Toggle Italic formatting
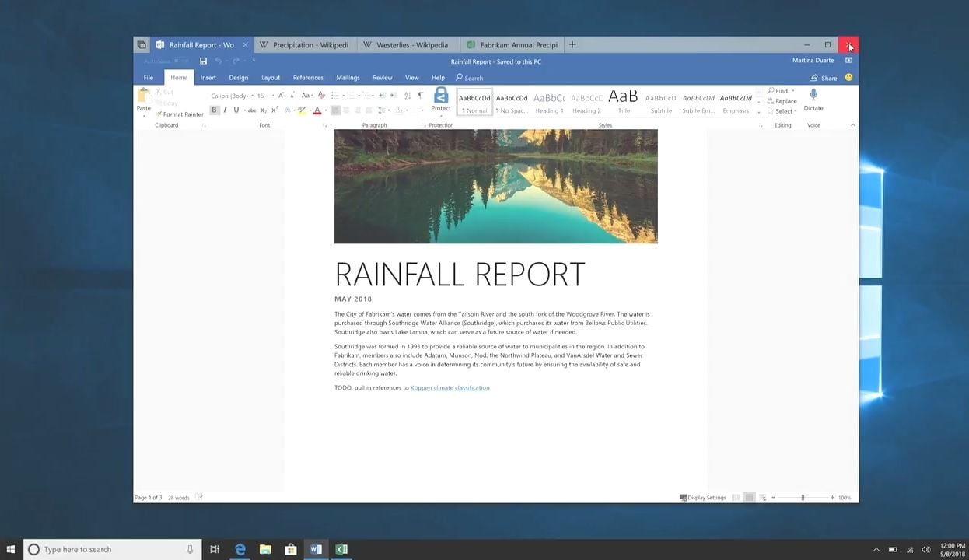This screenshot has height=560, width=969. click(225, 110)
